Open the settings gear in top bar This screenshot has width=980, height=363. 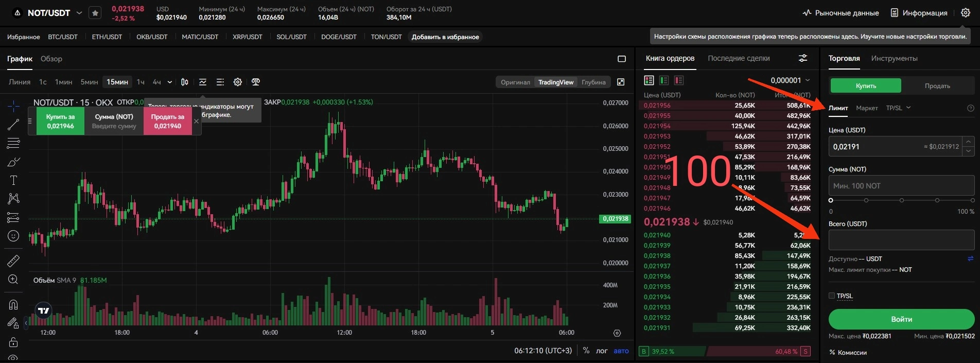(x=966, y=13)
